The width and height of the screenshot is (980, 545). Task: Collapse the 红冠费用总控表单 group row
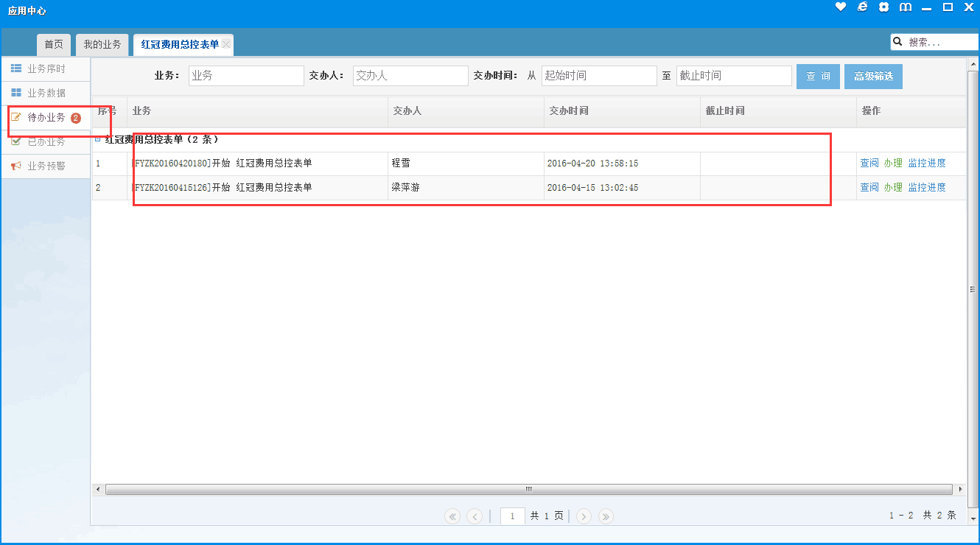(x=98, y=138)
